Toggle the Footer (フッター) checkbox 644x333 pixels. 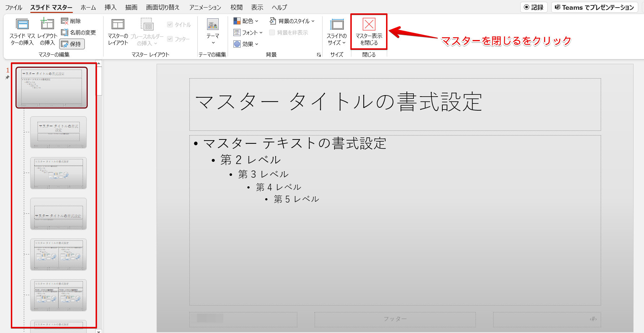(179, 39)
